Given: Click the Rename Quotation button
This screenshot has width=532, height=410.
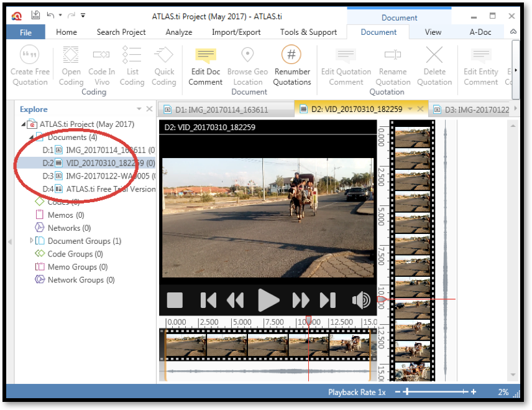Looking at the screenshot, I should 393,65.
